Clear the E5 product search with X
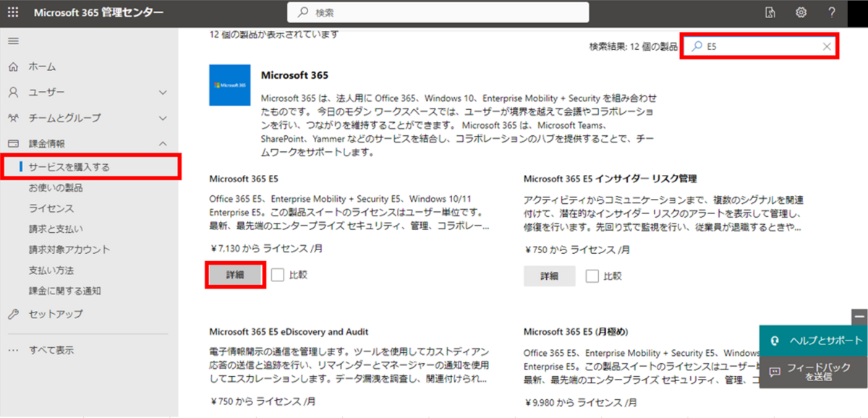868x418 pixels. click(827, 46)
